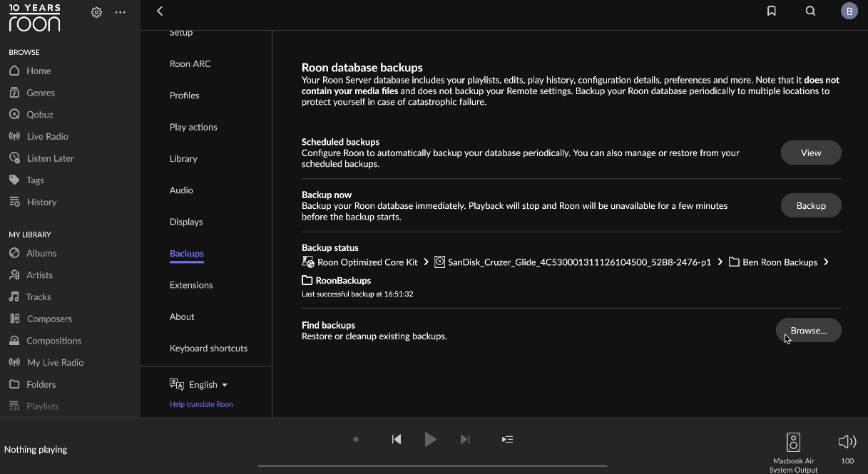Select the Backups settings tab
Screen dimensions: 868x474
pos(187,254)
